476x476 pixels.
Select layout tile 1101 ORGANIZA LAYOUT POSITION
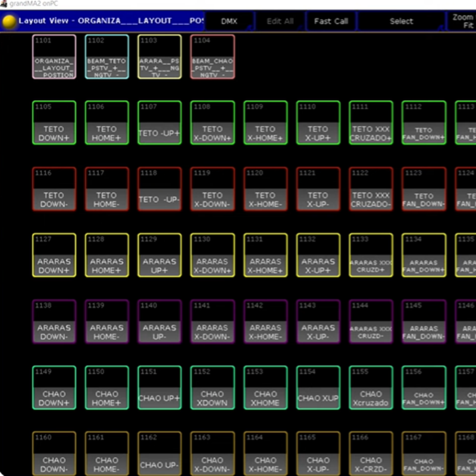point(54,57)
